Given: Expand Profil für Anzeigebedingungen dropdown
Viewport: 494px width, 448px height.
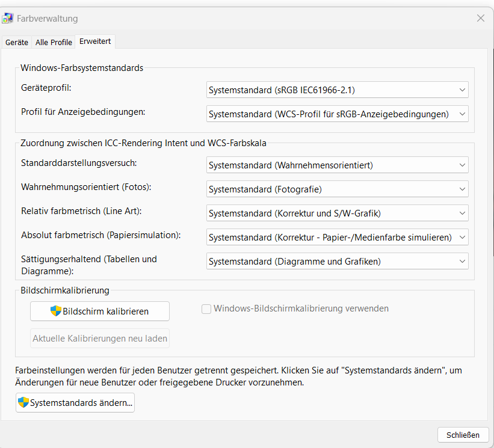Looking at the screenshot, I should [x=337, y=114].
